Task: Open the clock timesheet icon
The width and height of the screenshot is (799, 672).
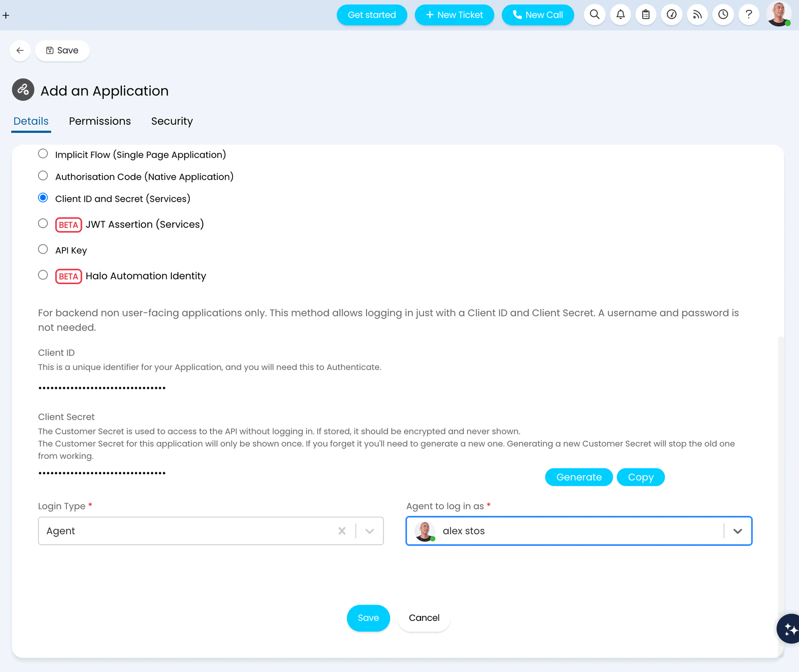Action: point(723,14)
